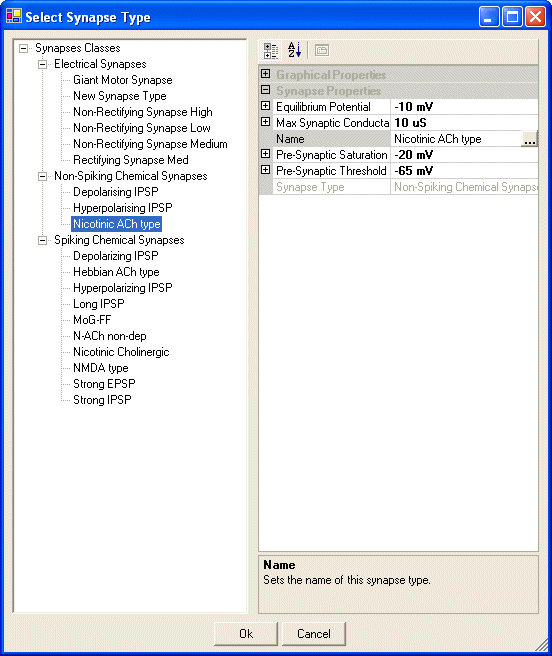Viewport: 552px width, 656px height.
Task: Collapse the Synapse Properties category
Action: pos(265,90)
